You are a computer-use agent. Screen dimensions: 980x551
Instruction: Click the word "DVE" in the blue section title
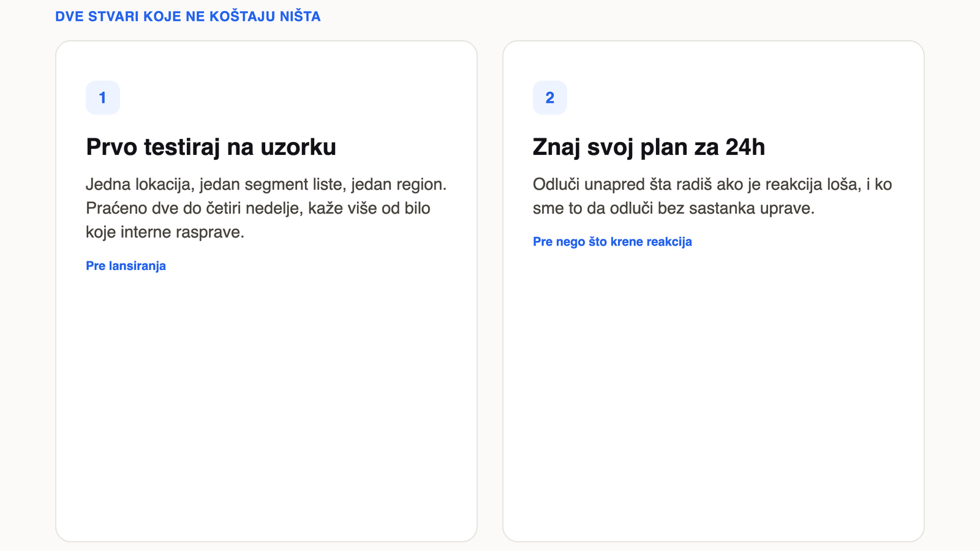coord(69,17)
